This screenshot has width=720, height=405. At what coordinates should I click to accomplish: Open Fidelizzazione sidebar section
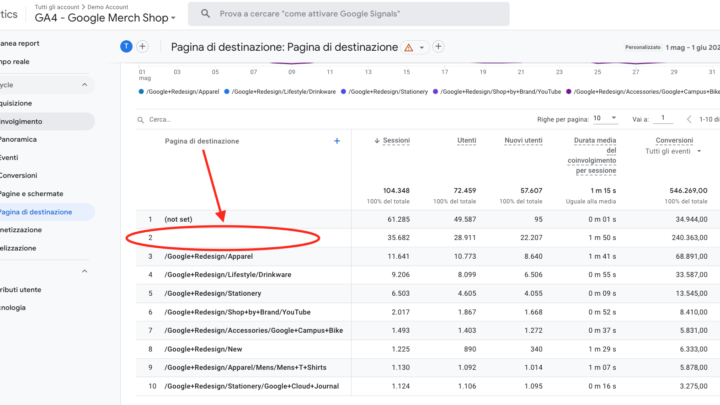pos(18,248)
